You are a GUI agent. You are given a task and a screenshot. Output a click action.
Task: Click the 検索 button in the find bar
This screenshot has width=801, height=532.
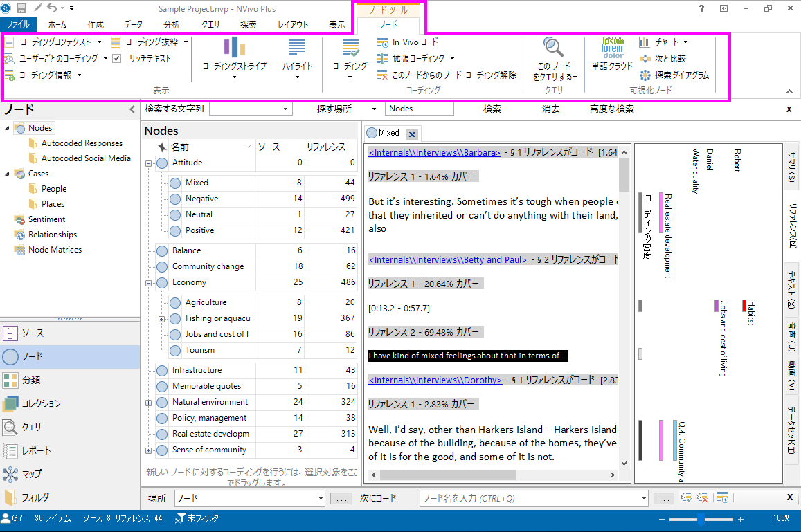click(x=492, y=109)
